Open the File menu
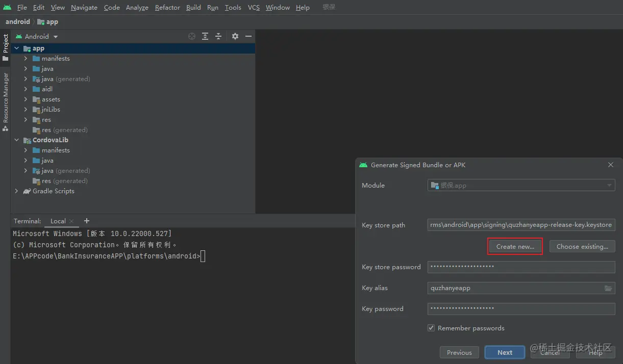 click(22, 8)
